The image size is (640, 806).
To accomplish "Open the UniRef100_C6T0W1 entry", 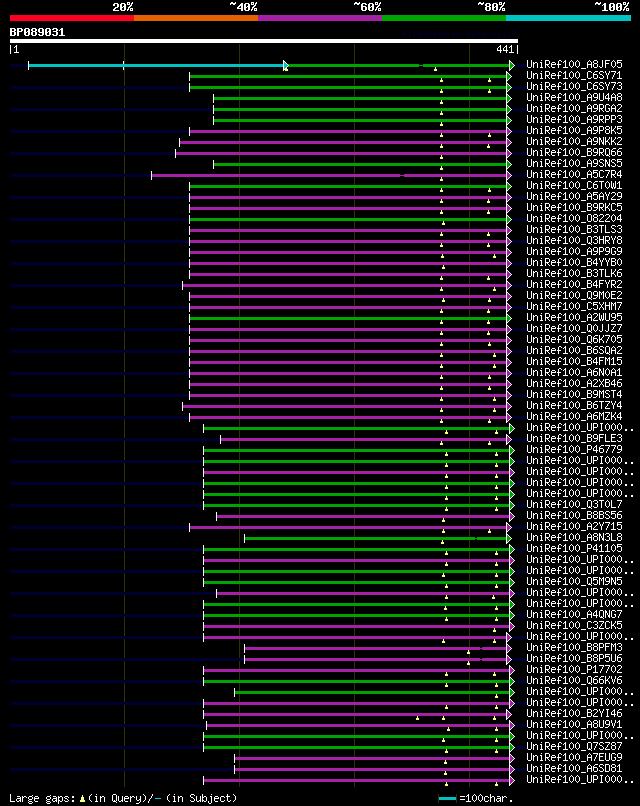I will point(574,186).
